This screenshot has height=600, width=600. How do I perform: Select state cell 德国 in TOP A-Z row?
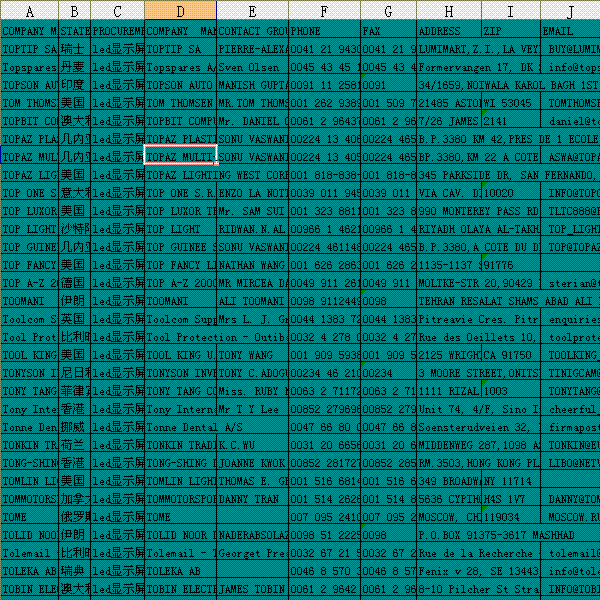pyautogui.click(x=75, y=283)
